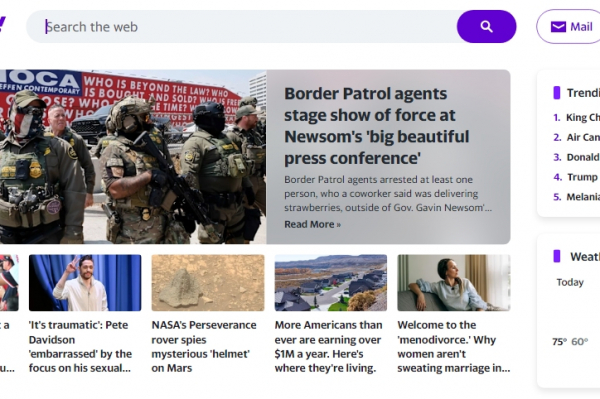Click Read More link on lead story

(312, 224)
